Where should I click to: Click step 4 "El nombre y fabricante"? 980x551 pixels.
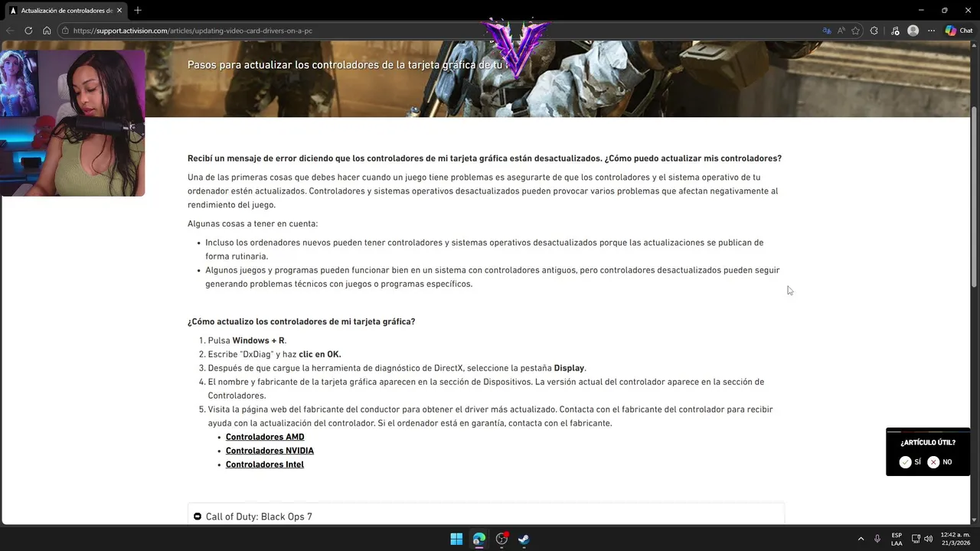click(486, 389)
